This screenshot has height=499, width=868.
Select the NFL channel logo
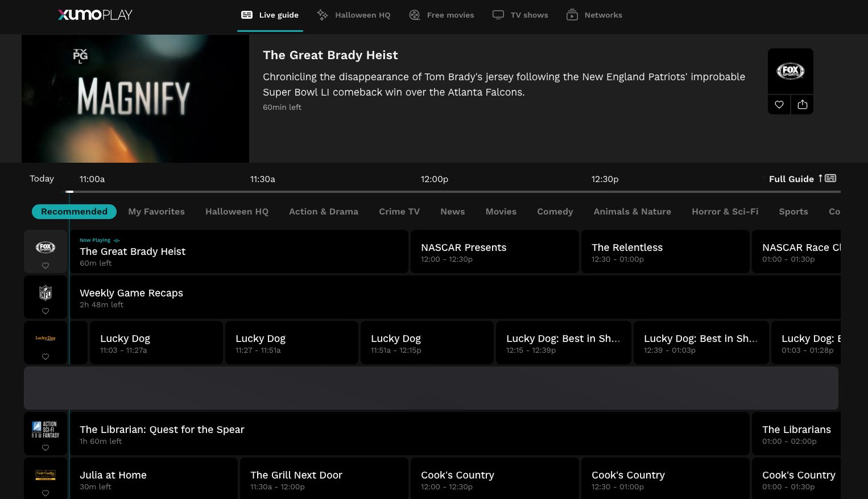click(x=46, y=293)
